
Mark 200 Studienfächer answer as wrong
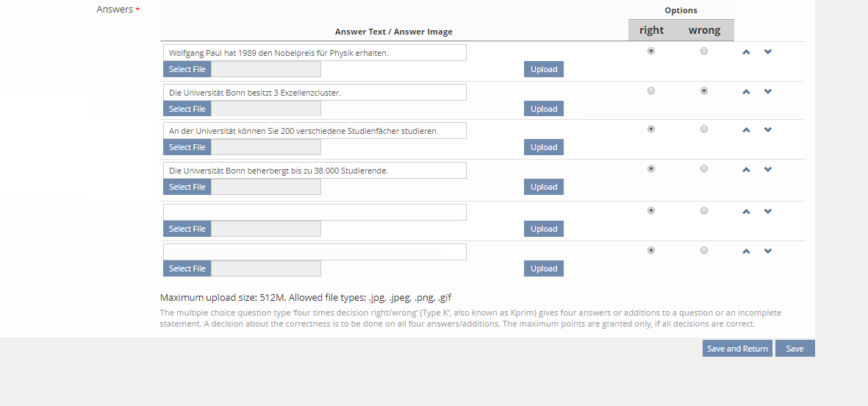704,129
